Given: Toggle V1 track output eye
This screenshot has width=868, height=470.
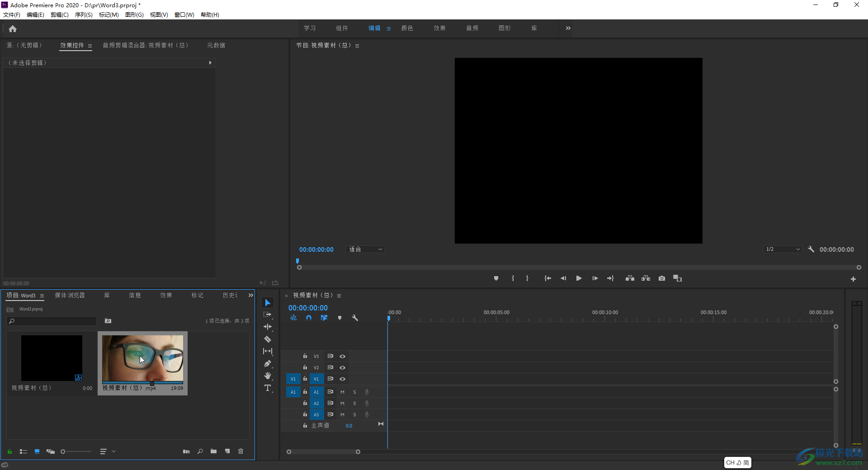Looking at the screenshot, I should point(342,379).
